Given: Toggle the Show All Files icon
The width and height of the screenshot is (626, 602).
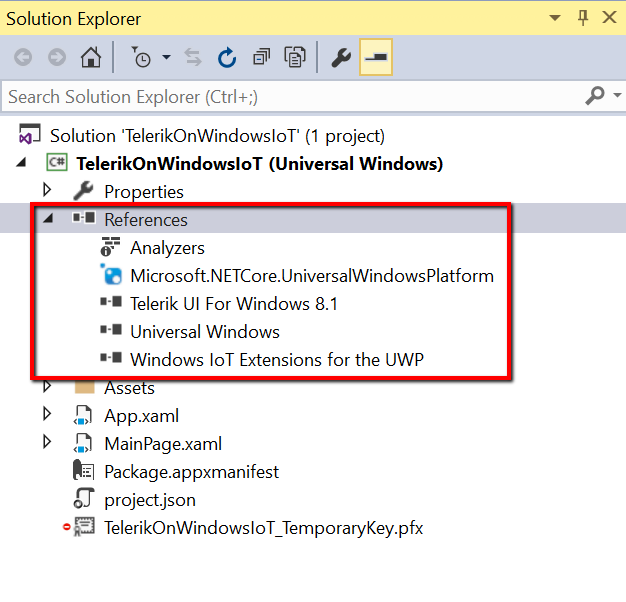Looking at the screenshot, I should tap(295, 58).
